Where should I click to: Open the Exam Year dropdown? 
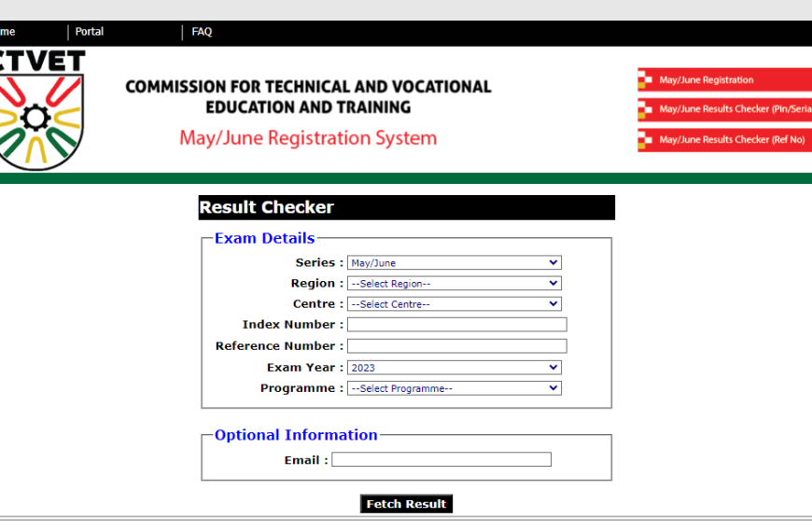point(455,368)
